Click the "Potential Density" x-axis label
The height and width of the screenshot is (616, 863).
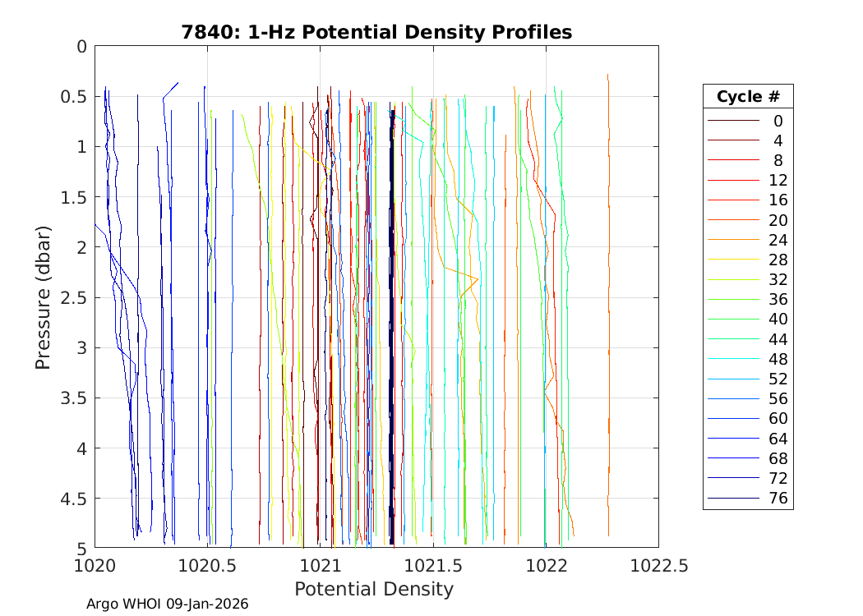point(374,589)
